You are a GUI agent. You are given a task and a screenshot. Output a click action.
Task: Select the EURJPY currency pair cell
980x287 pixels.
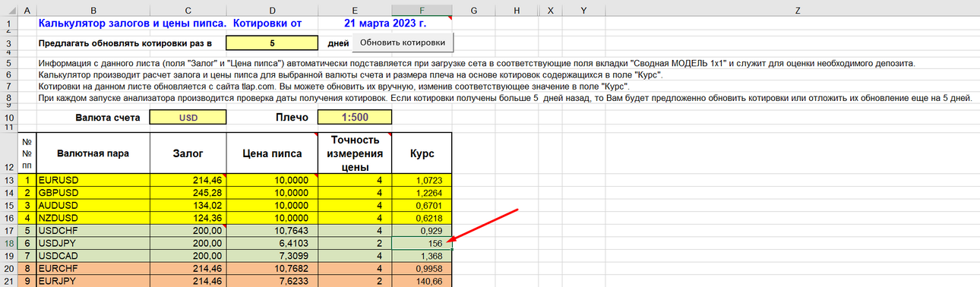pyautogui.click(x=93, y=281)
